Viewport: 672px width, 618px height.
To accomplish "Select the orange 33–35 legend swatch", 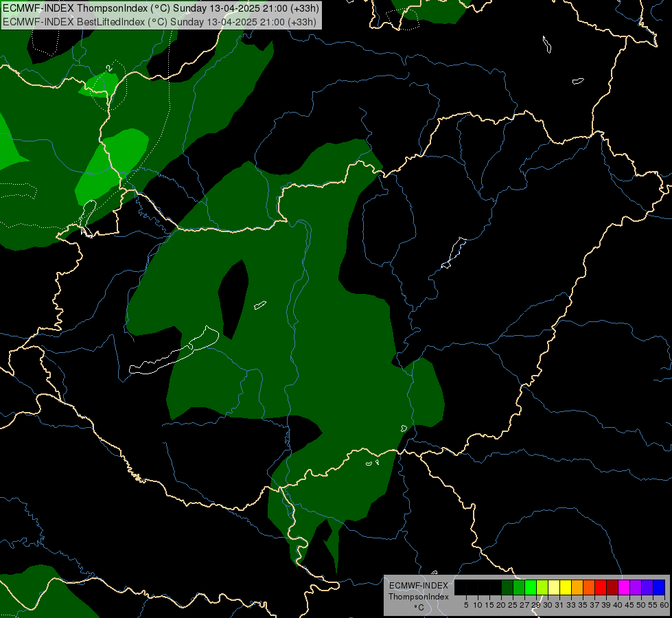I will click(577, 587).
